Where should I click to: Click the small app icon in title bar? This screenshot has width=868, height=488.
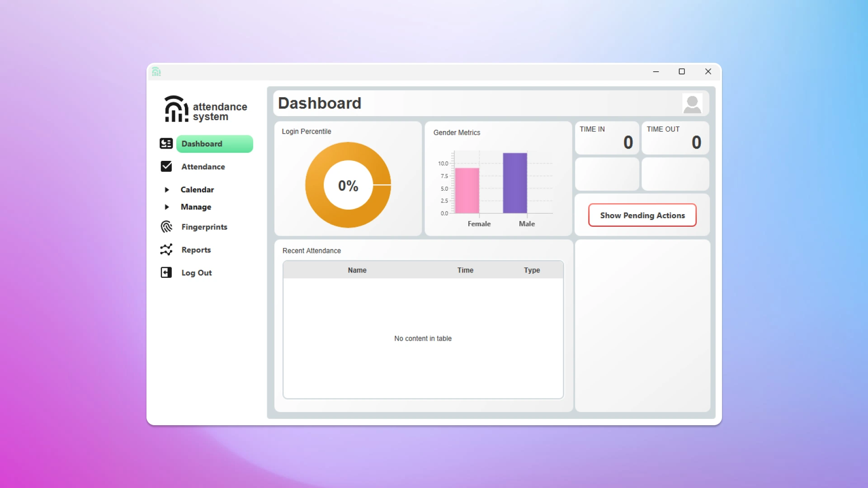coord(156,72)
